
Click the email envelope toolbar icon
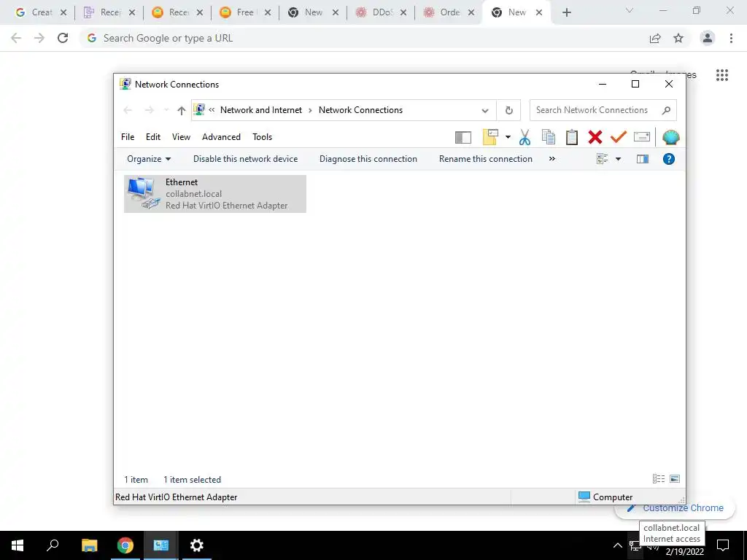pyautogui.click(x=642, y=137)
